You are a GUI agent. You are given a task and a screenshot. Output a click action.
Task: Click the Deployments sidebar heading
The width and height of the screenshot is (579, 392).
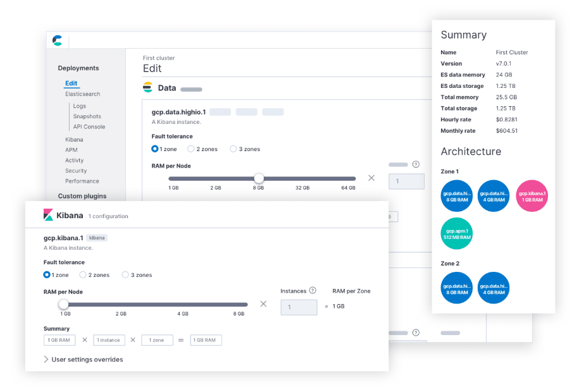(78, 68)
